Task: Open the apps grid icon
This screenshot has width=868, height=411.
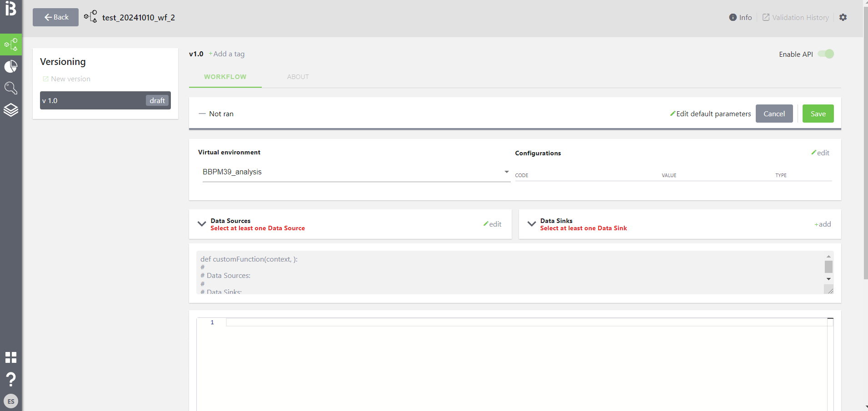Action: 11,357
